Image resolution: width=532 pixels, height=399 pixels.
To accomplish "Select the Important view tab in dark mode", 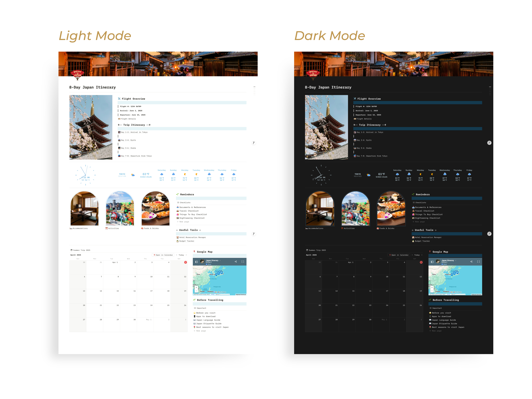I will point(436,308).
